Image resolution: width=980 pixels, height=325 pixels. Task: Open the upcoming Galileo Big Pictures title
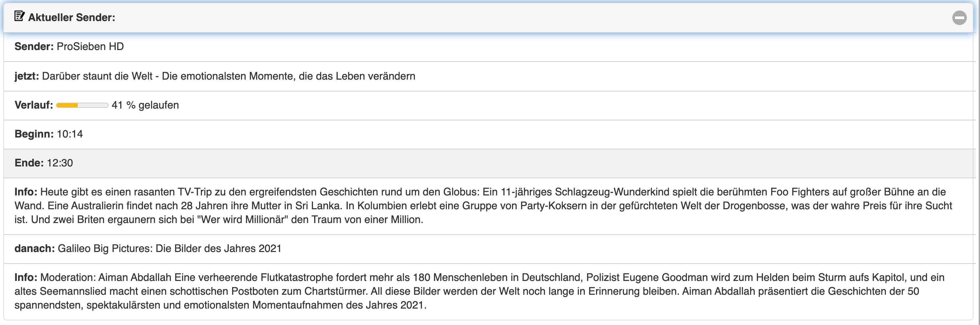169,248
